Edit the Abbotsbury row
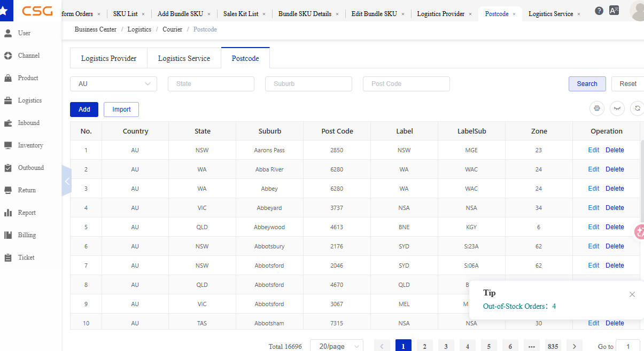 point(594,246)
